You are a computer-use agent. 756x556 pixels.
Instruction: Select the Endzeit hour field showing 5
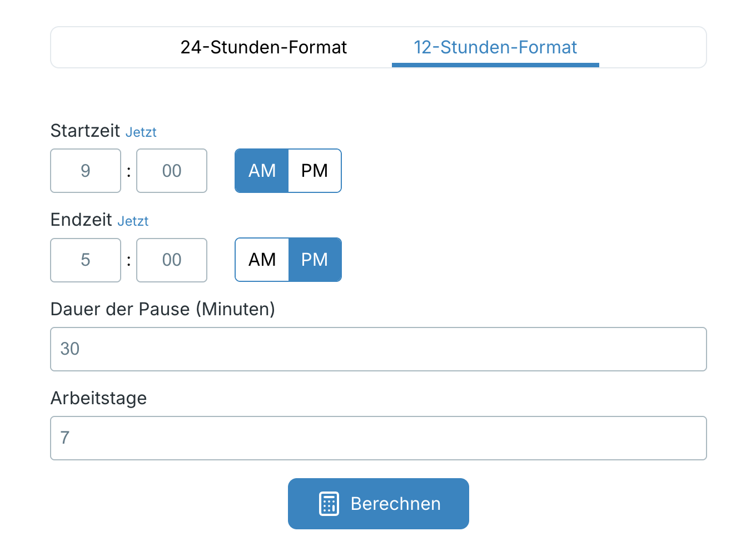click(x=85, y=260)
